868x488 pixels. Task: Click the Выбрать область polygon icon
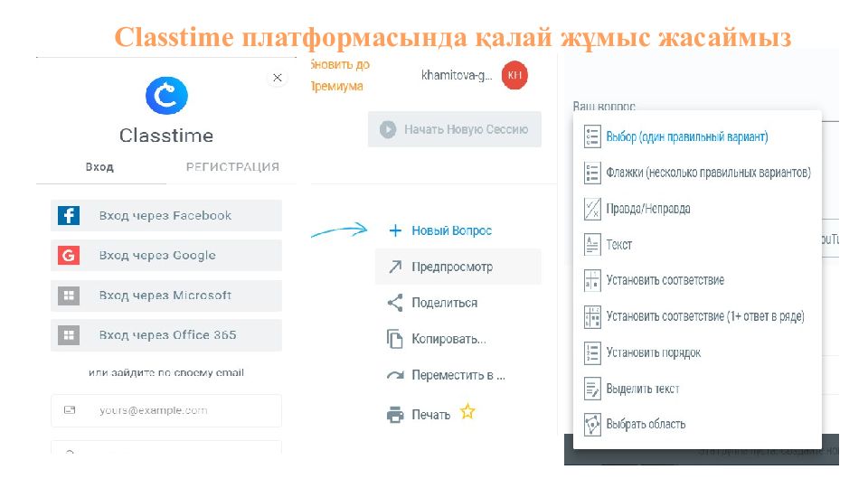coord(592,425)
